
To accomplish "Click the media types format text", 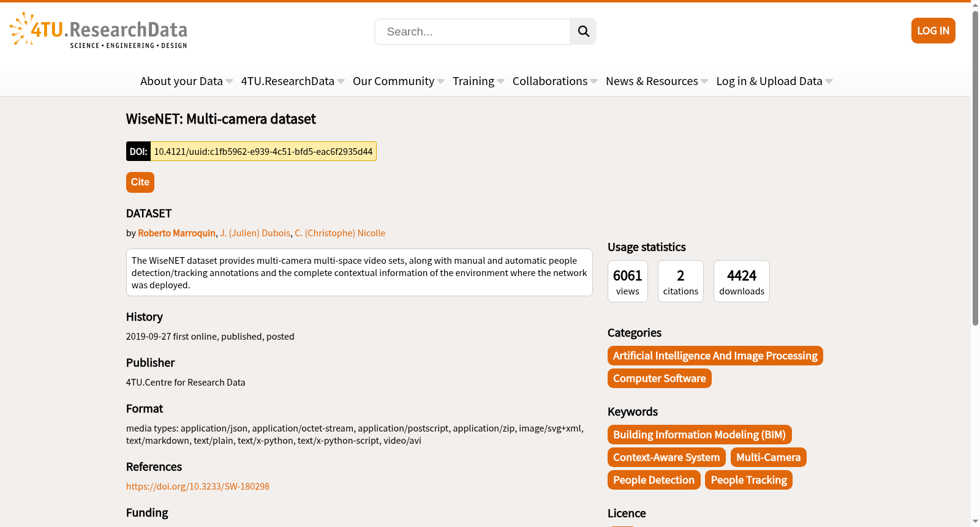I will pos(355,435).
